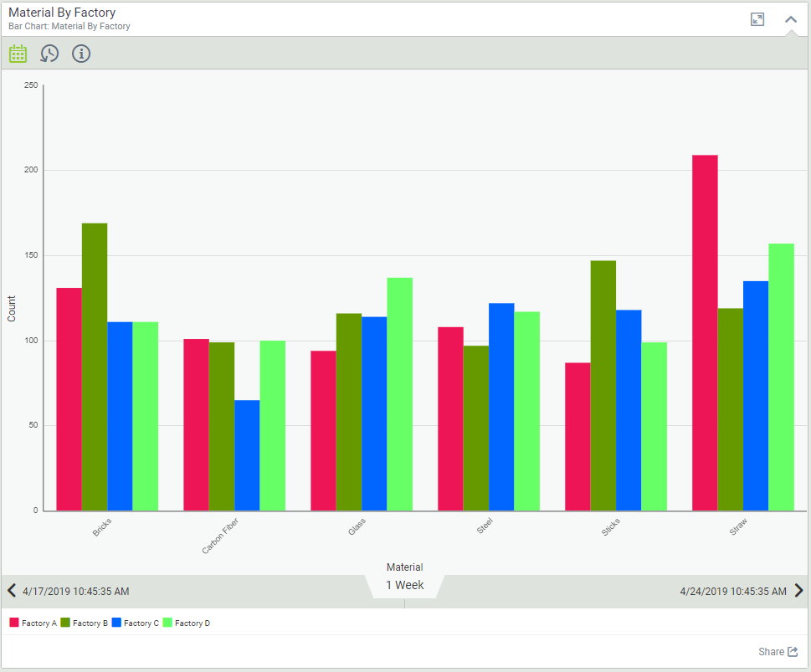Click the Sticks axis label

611,526
